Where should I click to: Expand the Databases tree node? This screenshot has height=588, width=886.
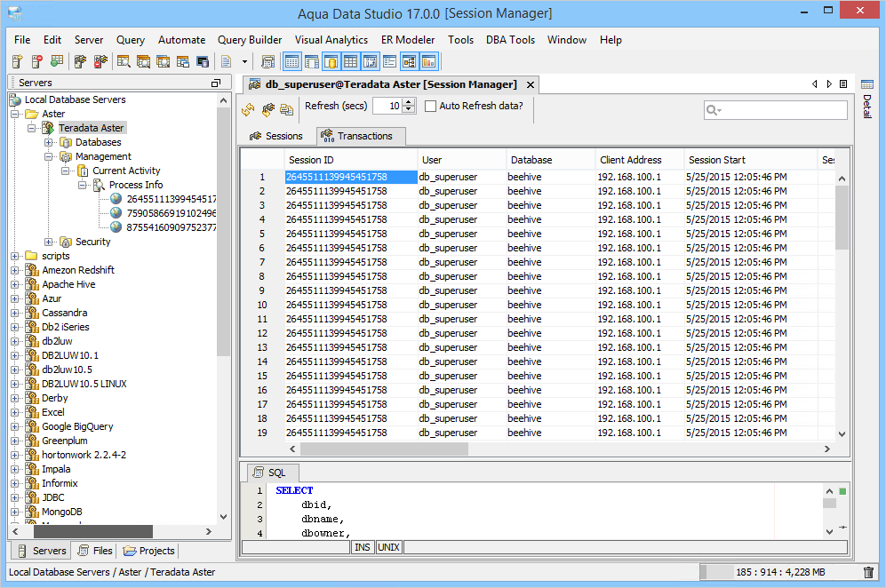click(x=49, y=142)
